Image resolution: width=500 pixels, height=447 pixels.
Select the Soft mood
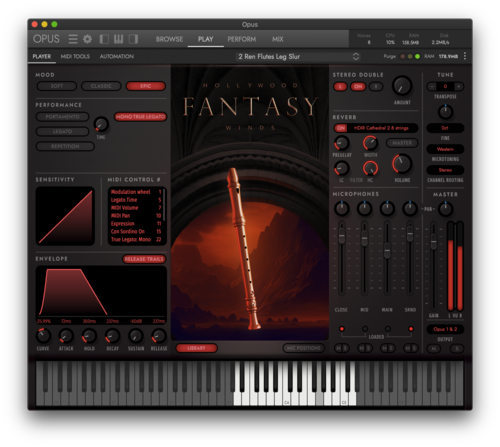(57, 86)
